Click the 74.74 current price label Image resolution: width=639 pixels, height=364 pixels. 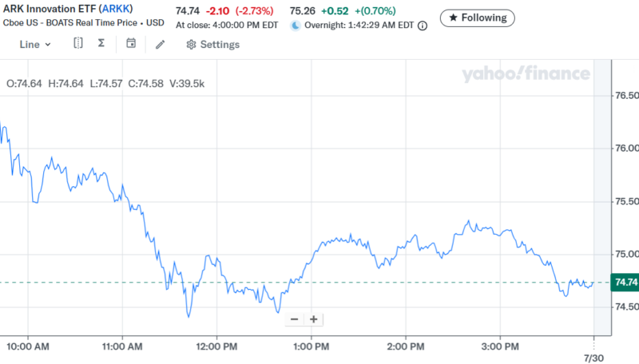point(623,282)
